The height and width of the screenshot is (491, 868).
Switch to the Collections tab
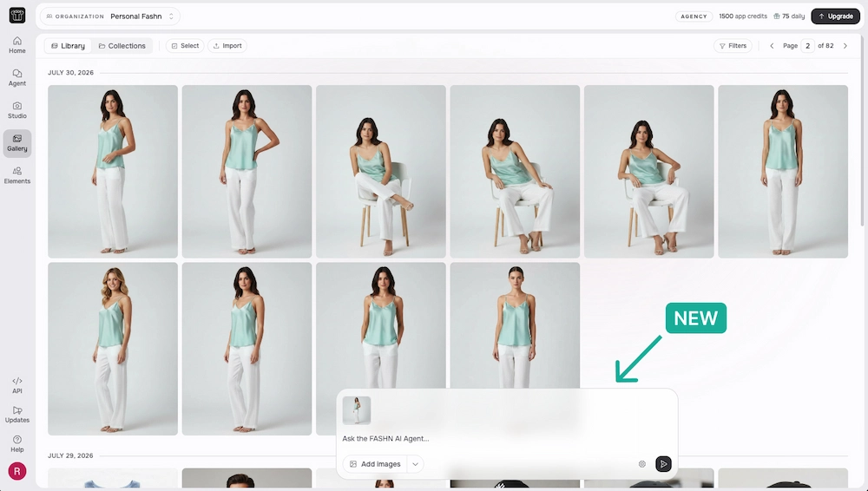(122, 46)
